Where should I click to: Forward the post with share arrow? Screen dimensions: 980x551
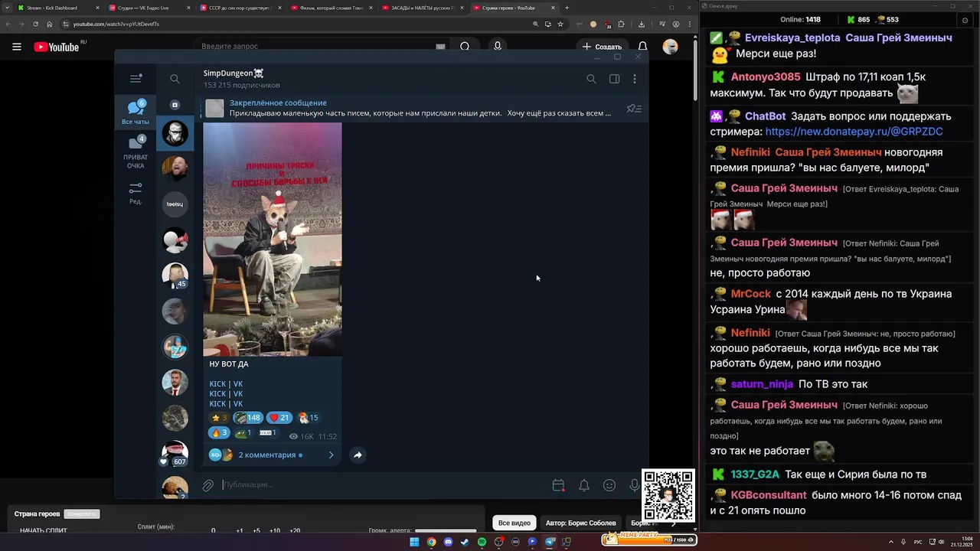(358, 455)
